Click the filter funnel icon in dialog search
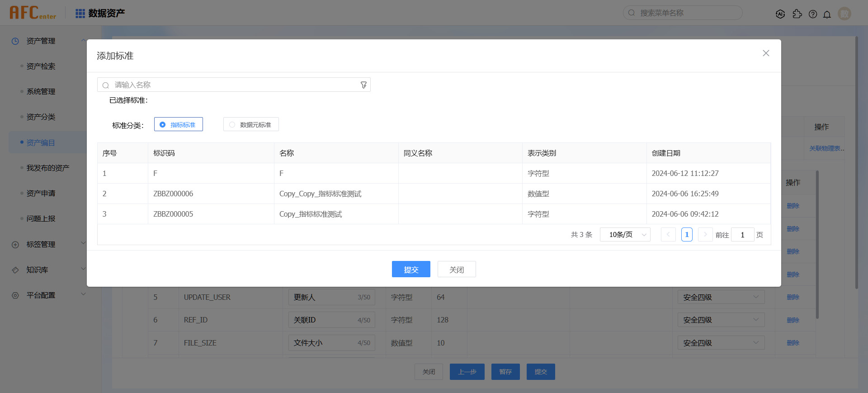The image size is (868, 393). (363, 85)
